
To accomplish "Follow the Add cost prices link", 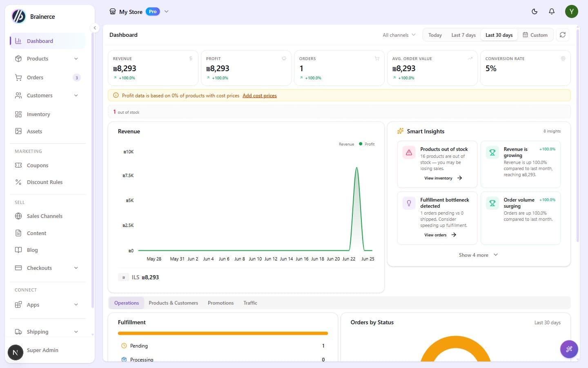I will [x=260, y=96].
